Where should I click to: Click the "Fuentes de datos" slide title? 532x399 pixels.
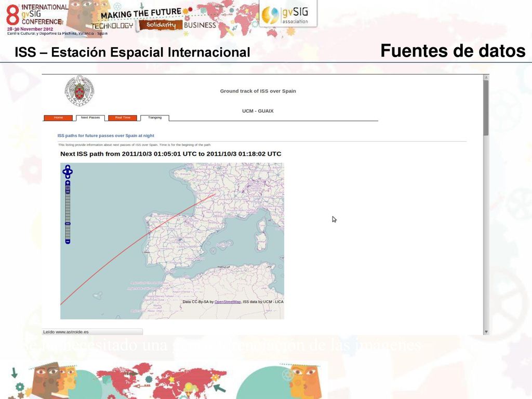click(x=453, y=50)
